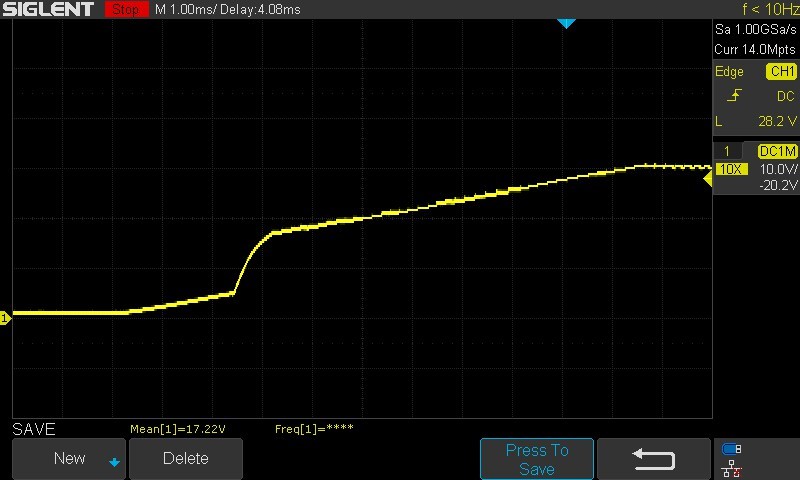Click the trigger level 28.2 V value
This screenshot has width=800, height=480.
pos(777,121)
